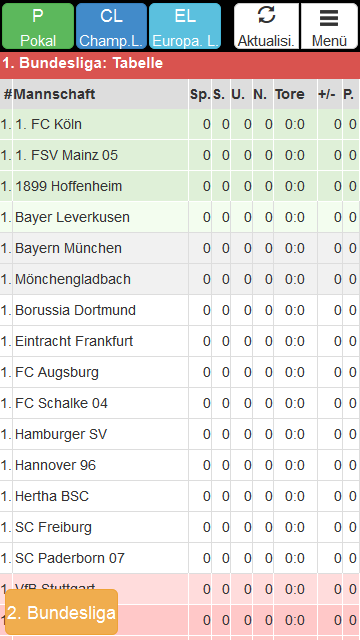Select the FC Schalke 04 row
The image size is (360, 640).
click(180, 403)
